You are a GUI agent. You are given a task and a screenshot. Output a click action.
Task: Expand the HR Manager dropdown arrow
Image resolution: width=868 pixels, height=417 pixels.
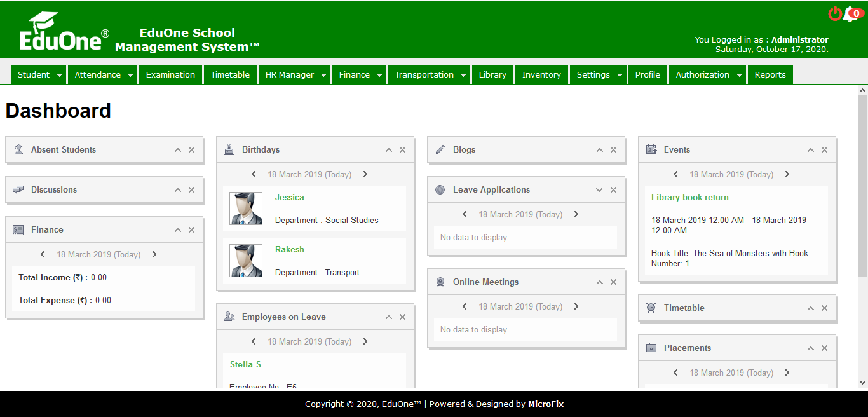[x=323, y=75]
